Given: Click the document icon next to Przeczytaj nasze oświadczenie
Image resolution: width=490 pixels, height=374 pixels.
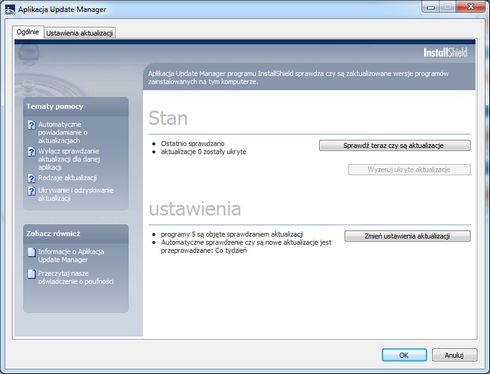Looking at the screenshot, I should coord(31,274).
